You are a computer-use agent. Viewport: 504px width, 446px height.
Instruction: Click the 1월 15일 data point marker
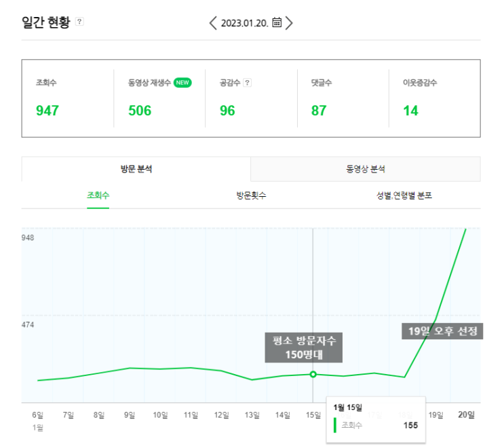click(313, 374)
